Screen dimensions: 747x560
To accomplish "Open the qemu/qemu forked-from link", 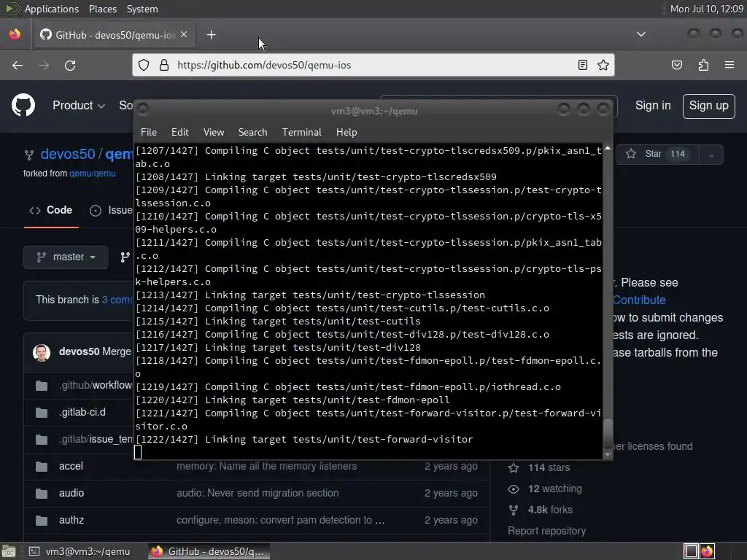I will [93, 174].
